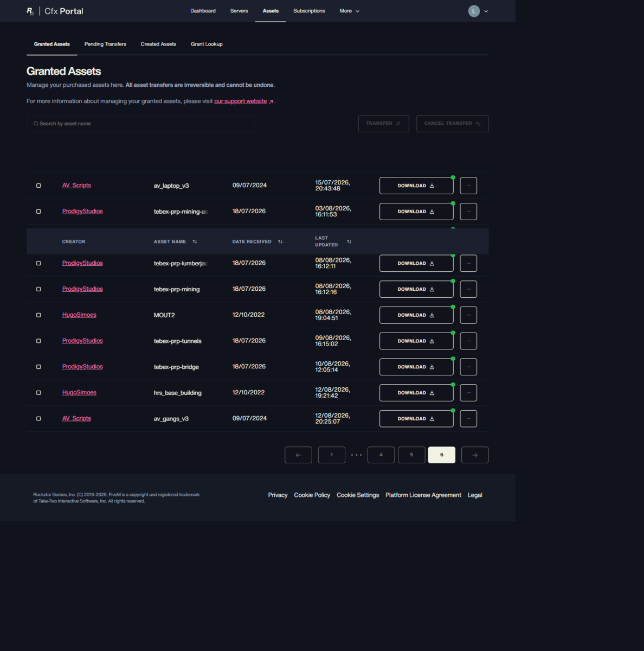The image size is (644, 651).
Task: Open more options for tebex-prp-lumberjack
Action: (x=468, y=263)
